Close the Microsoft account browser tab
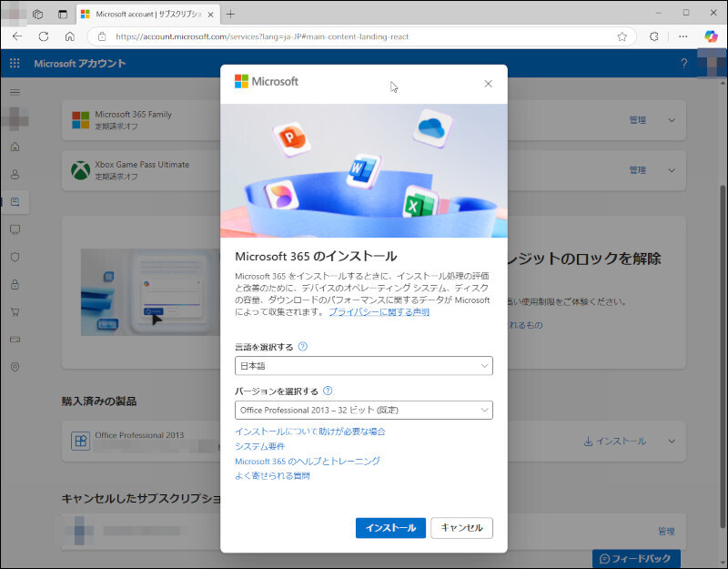Screen dimensions: 728x569 210,15
